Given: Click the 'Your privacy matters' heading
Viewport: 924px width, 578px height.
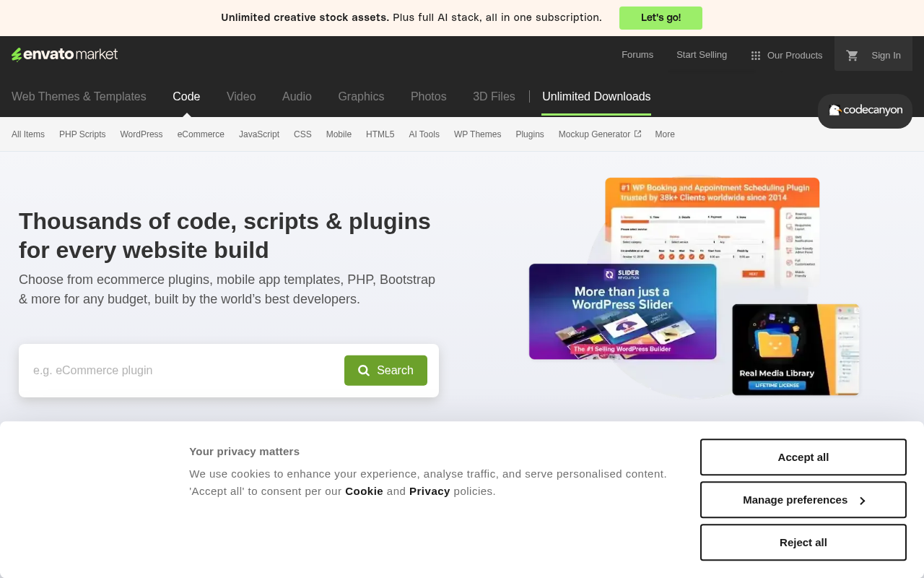Looking at the screenshot, I should [244, 452].
